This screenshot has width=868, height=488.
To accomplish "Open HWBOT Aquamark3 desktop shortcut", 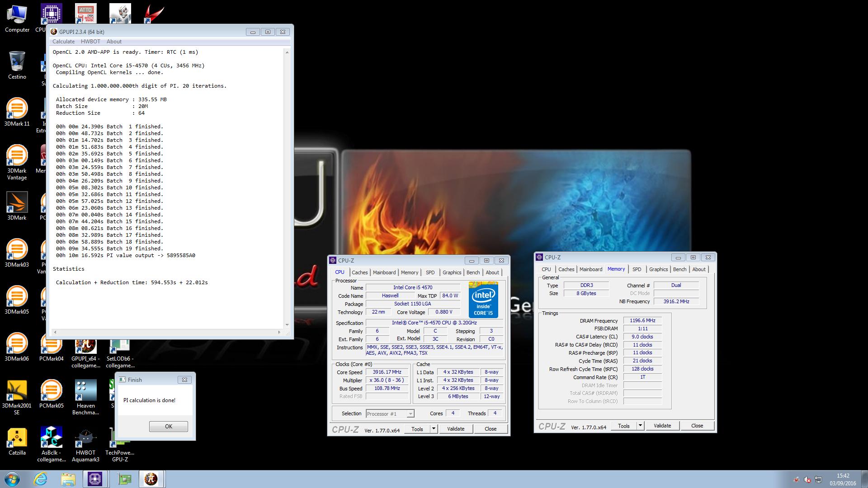I will (86, 444).
